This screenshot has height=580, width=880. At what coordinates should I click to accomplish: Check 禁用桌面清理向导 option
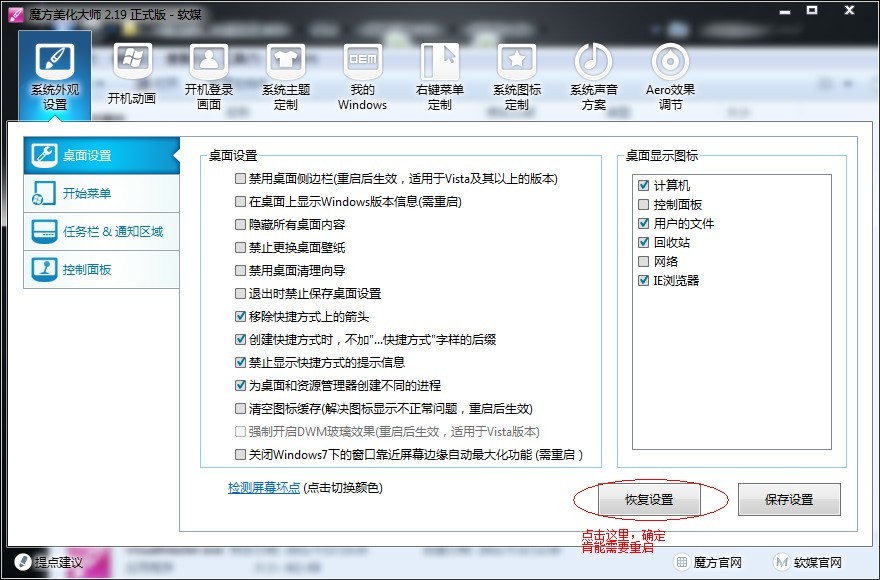pos(240,271)
